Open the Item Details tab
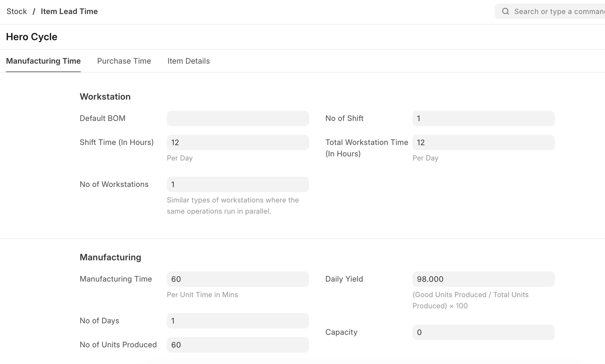This screenshot has height=364, width=605. tap(188, 61)
